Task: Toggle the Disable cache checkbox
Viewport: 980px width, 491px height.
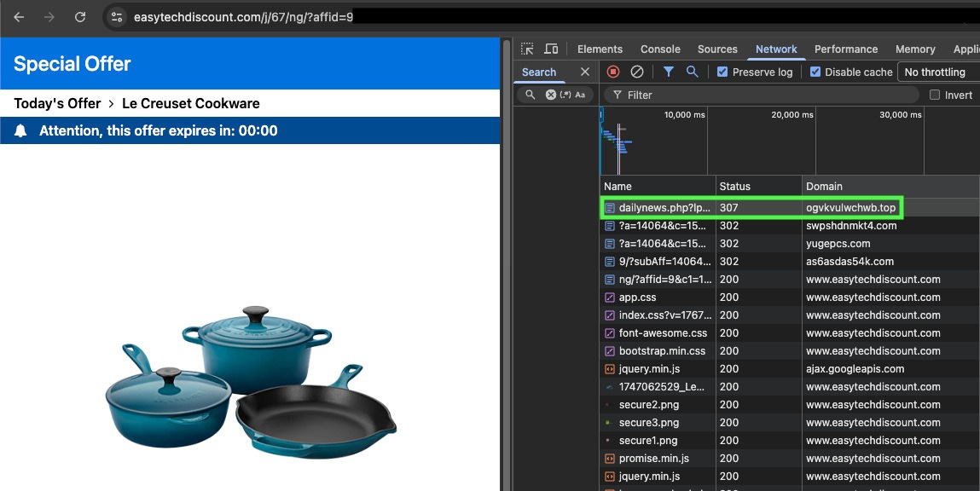Action: (815, 72)
